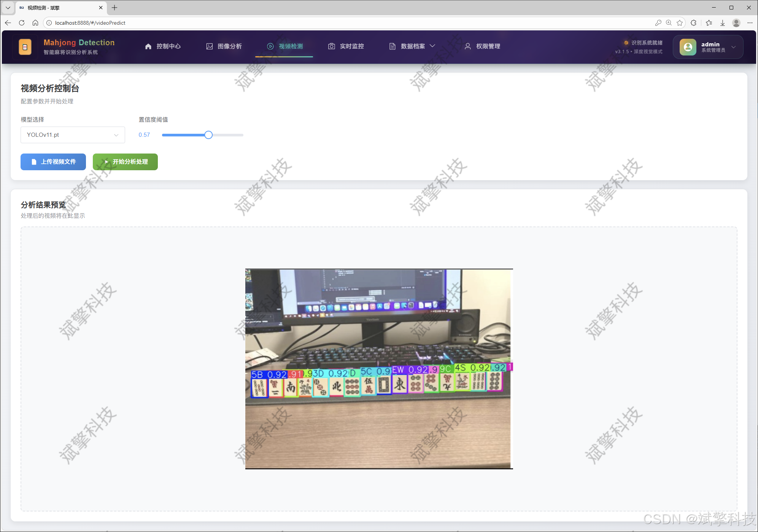
Task: Open browser downloads icon
Action: 722,23
